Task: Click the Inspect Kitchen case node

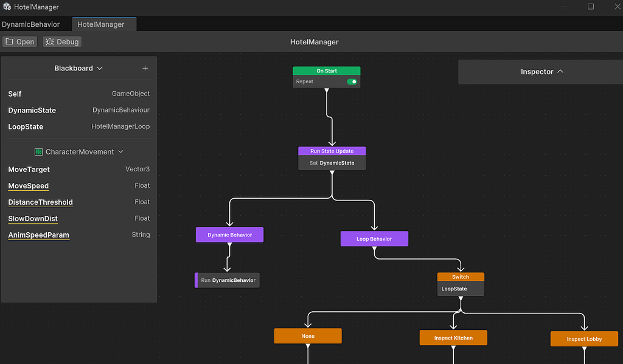Action: pyautogui.click(x=453, y=337)
